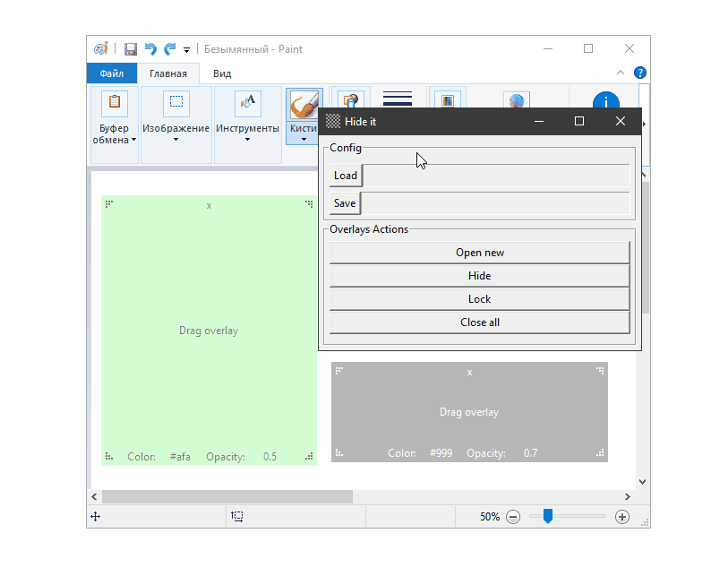Image resolution: width=728 pixels, height=576 pixels.
Task: Click the #afa color value field
Action: [x=180, y=457]
